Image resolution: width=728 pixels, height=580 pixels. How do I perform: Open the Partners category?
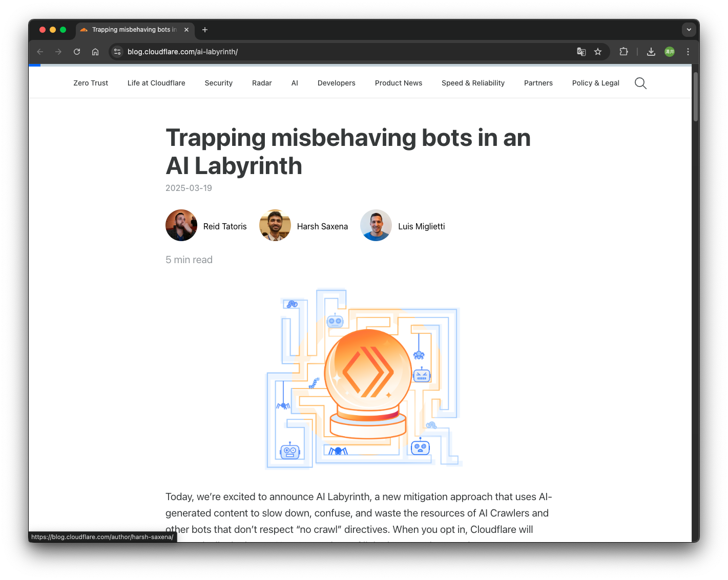(538, 83)
